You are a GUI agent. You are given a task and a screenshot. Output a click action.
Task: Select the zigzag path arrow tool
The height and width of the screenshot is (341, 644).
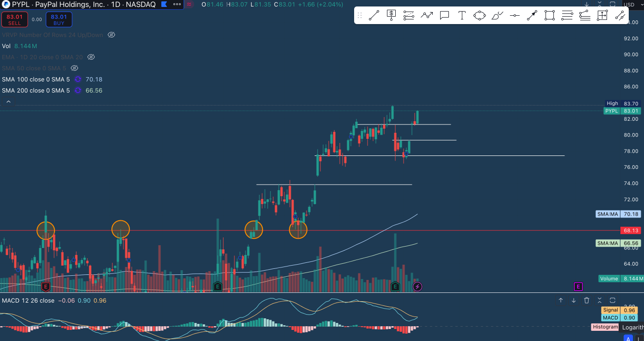point(427,16)
